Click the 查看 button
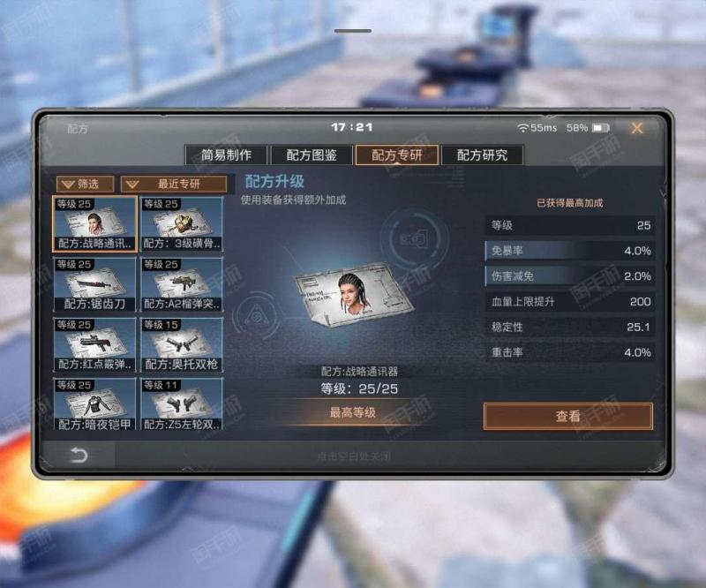This screenshot has height=588, width=706. pos(568,417)
